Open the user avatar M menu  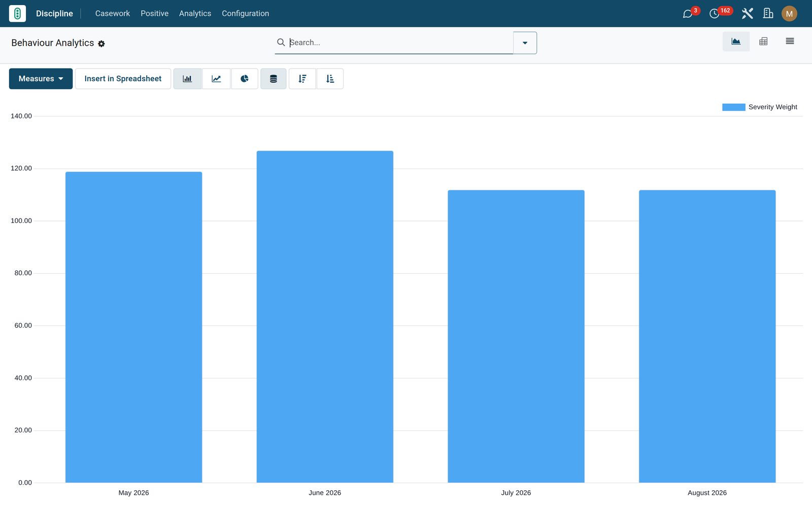(789, 14)
